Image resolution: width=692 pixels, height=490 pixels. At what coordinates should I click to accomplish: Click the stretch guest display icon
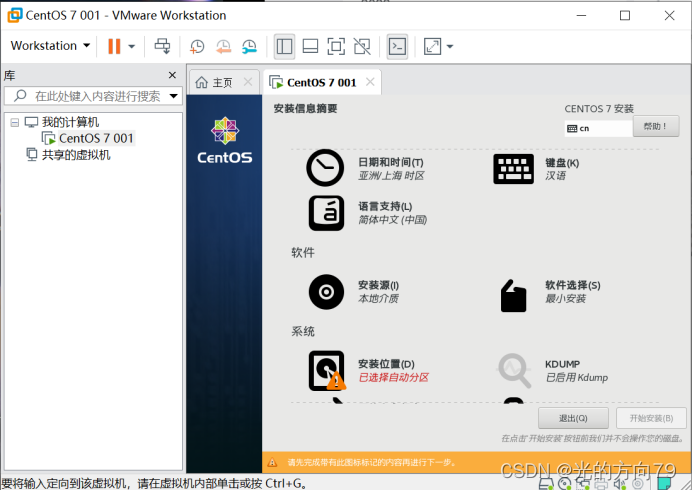coord(432,46)
